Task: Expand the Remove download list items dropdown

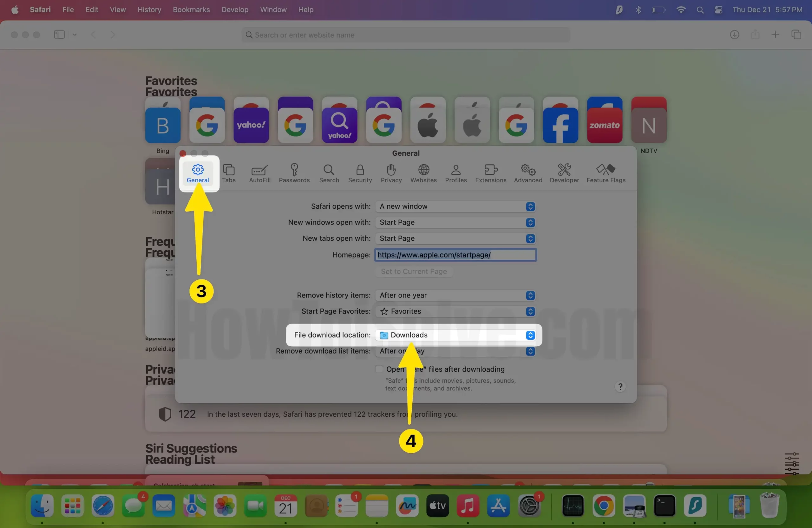Action: coord(455,351)
